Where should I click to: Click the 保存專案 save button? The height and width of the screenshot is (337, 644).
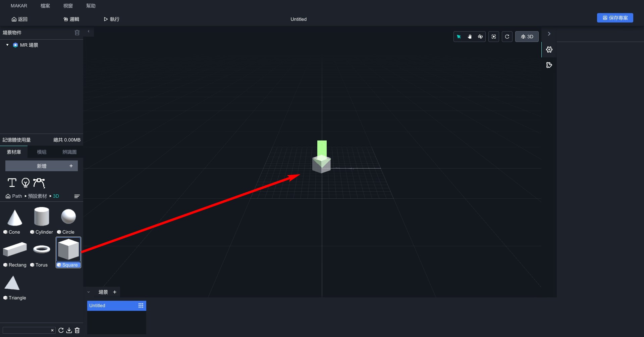615,18
